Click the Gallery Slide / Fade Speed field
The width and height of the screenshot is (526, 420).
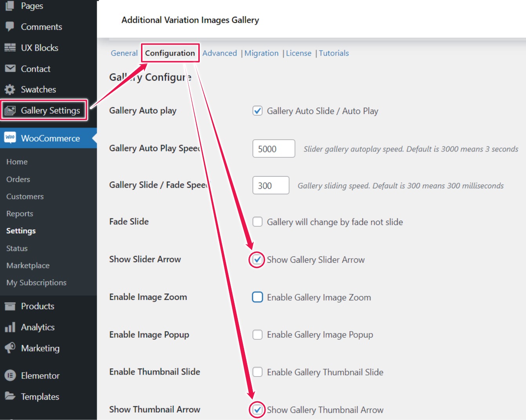point(271,185)
